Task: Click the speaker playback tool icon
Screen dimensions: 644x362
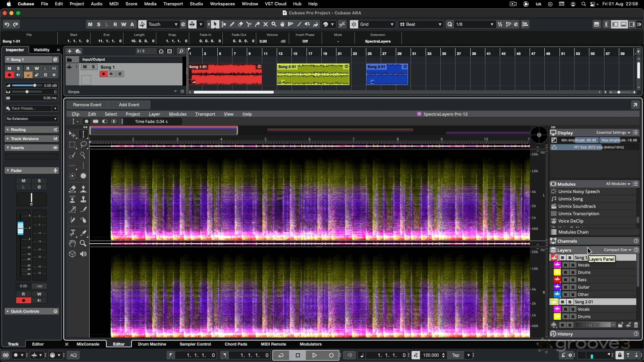Action: point(83,254)
